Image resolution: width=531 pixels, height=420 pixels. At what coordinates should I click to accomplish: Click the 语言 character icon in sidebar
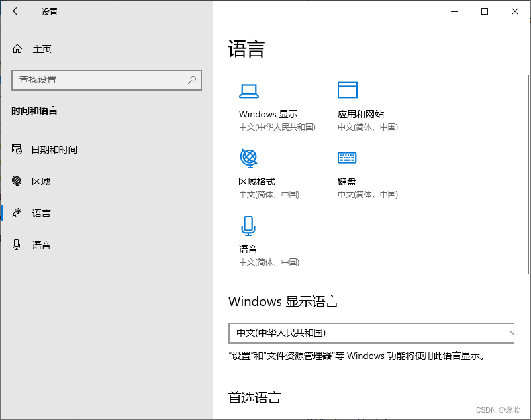(x=17, y=213)
